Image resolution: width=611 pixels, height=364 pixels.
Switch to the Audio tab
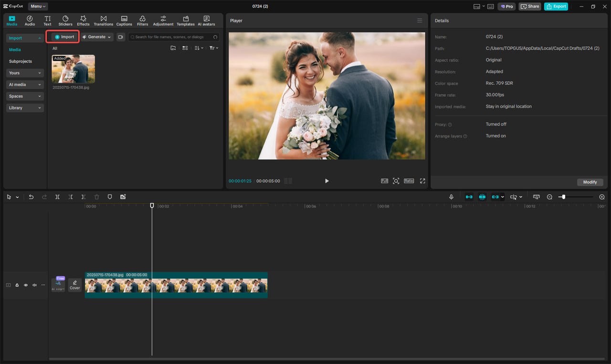click(x=29, y=20)
